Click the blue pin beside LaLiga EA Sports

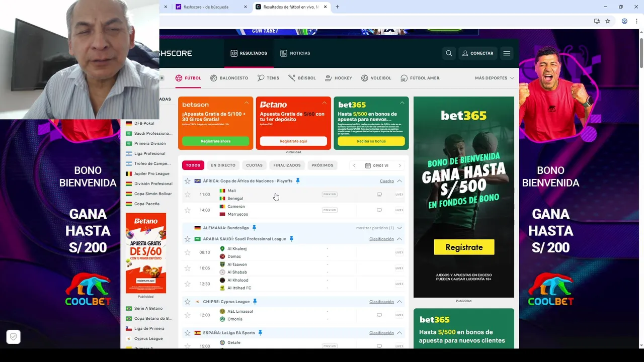click(260, 333)
